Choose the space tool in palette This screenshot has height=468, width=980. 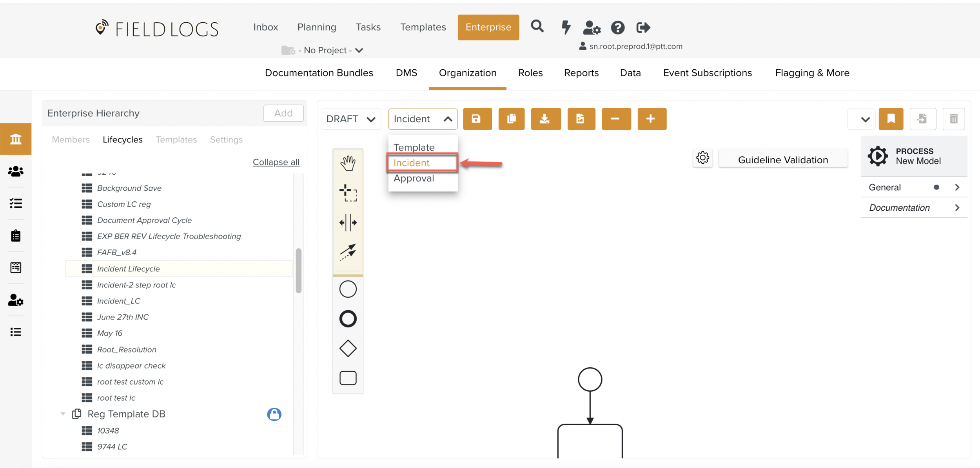pos(348,223)
